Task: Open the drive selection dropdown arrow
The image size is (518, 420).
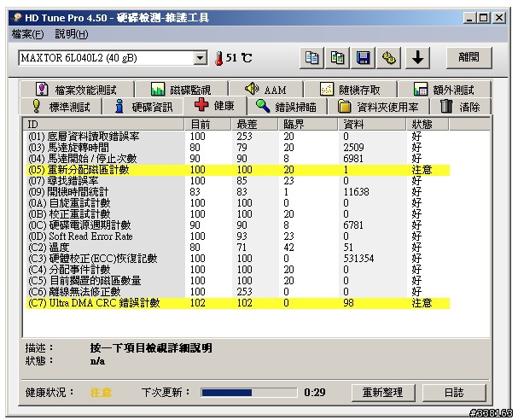Action: [x=200, y=58]
